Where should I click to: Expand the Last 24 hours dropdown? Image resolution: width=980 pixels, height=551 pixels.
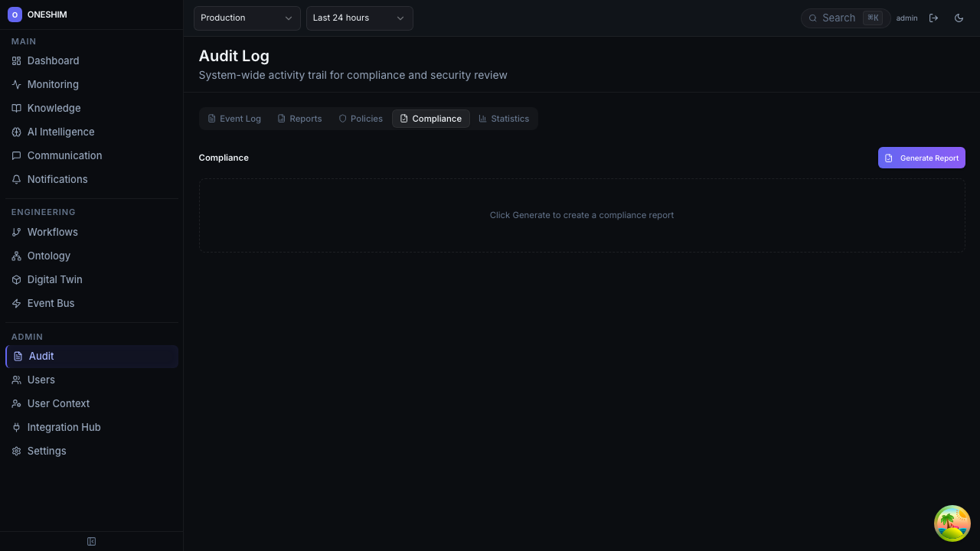359,18
